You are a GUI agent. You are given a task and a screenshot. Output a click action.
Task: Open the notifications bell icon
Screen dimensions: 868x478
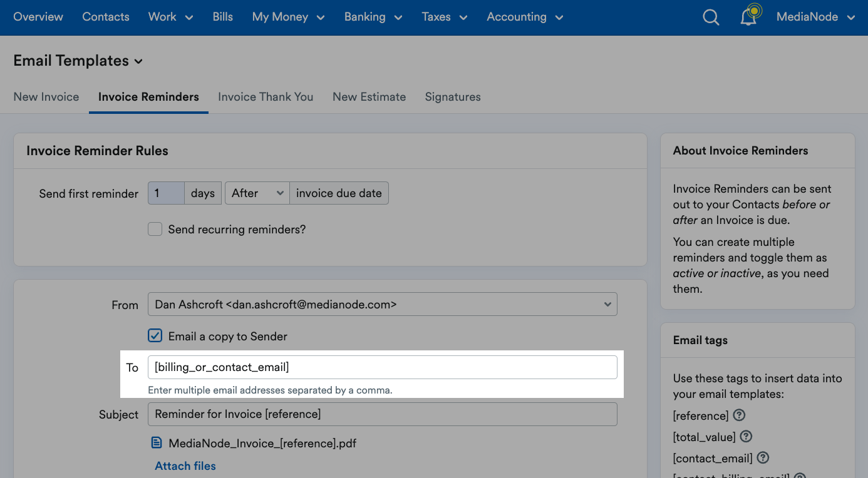pos(750,16)
